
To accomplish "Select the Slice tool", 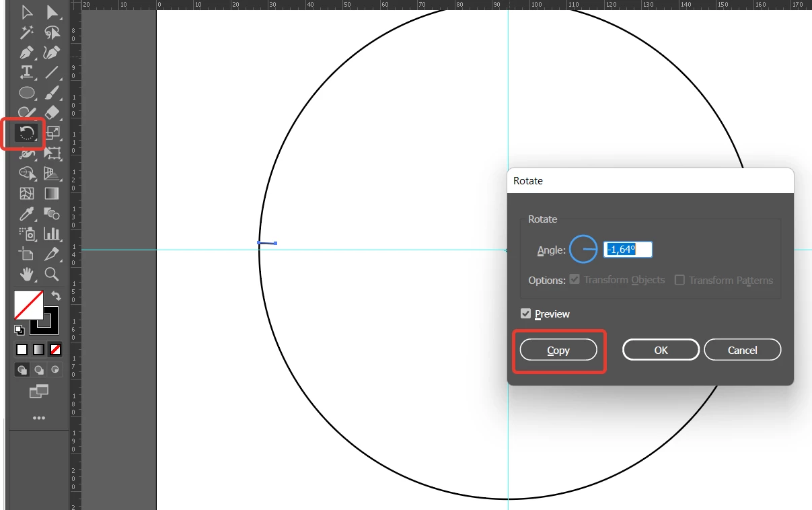I will coord(52,254).
